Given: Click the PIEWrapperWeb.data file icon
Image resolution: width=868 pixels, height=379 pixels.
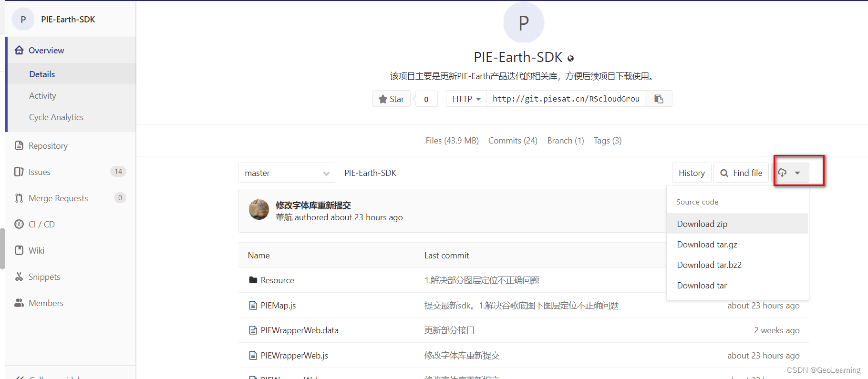Looking at the screenshot, I should pyautogui.click(x=253, y=330).
